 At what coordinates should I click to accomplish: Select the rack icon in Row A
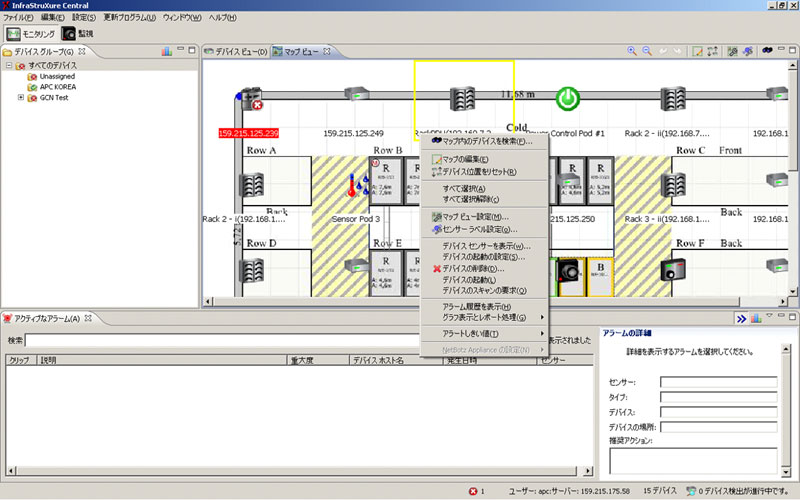[x=252, y=185]
